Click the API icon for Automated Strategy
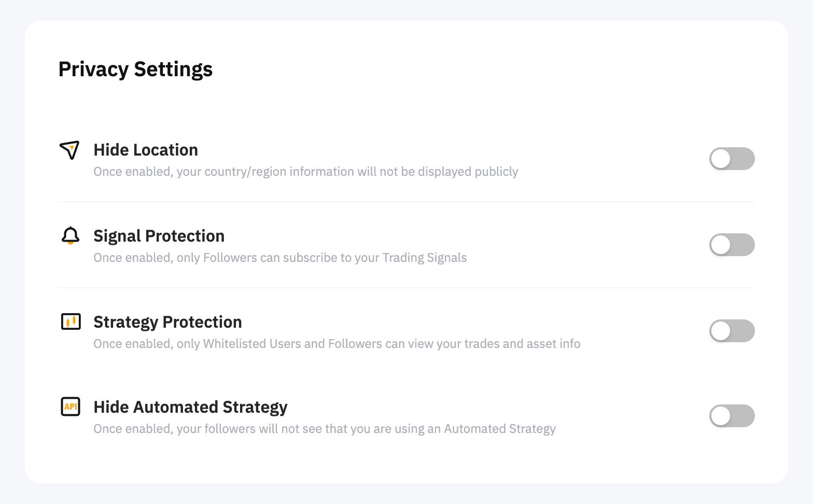813x504 pixels. 71,407
